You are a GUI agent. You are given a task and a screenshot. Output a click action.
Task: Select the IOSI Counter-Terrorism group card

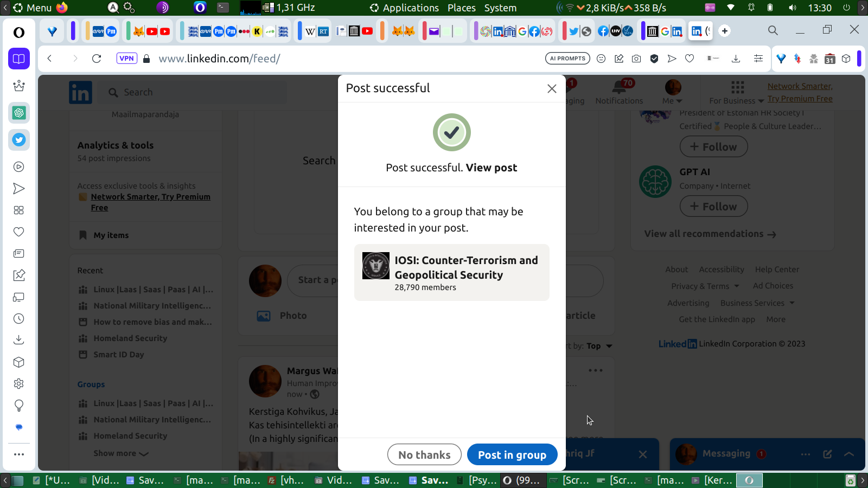tap(452, 272)
